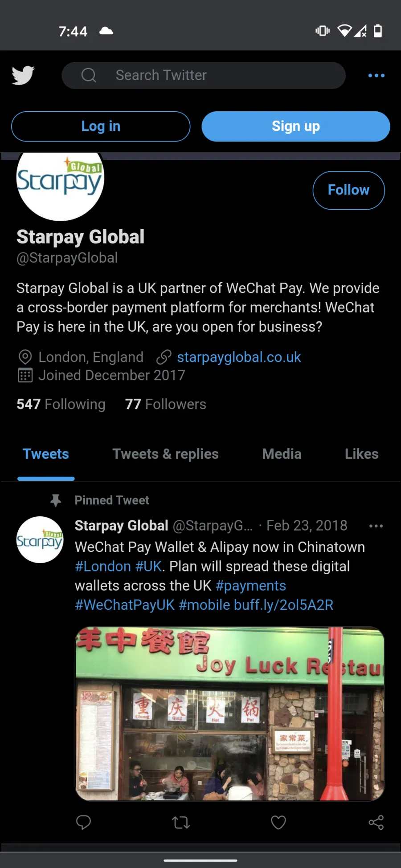This screenshot has width=401, height=868.
Task: Click the retweet icon
Action: [x=181, y=822]
